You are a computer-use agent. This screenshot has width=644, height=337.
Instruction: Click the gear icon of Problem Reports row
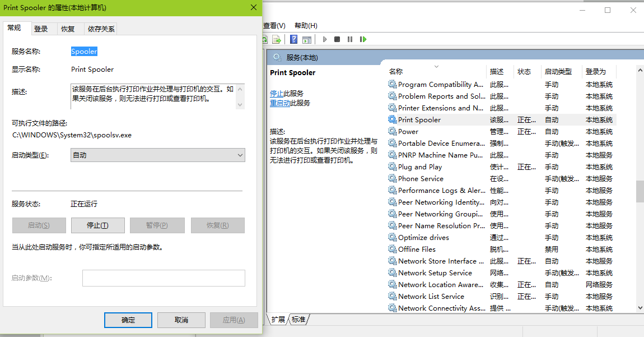(x=392, y=96)
